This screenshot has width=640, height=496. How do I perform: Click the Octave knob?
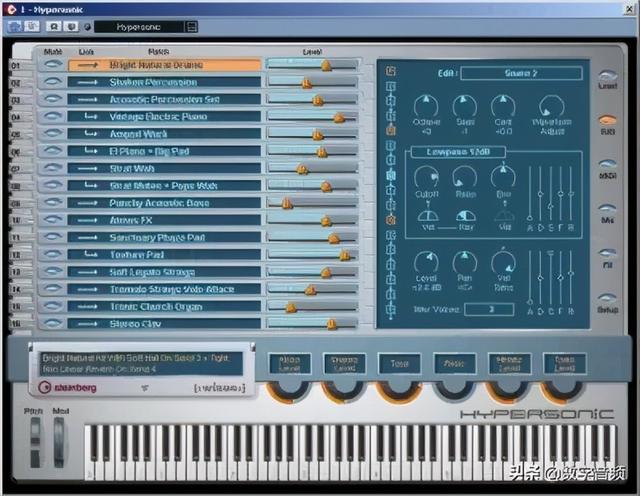(426, 106)
